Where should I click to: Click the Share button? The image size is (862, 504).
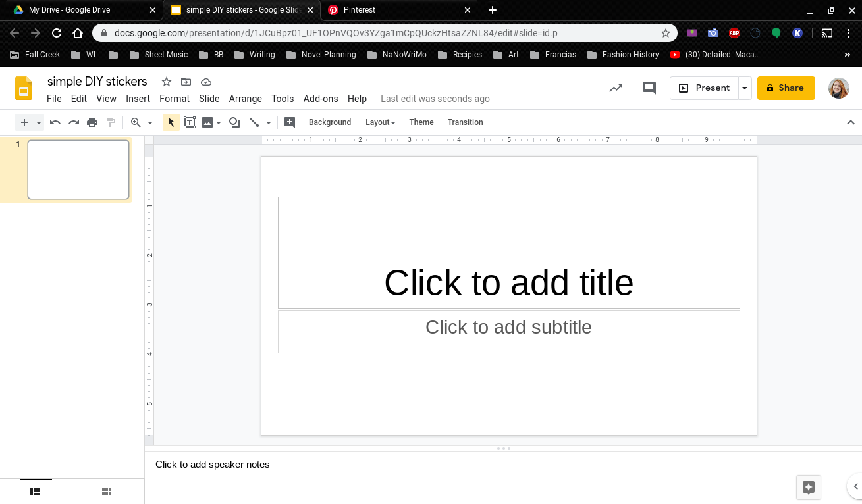coord(786,88)
